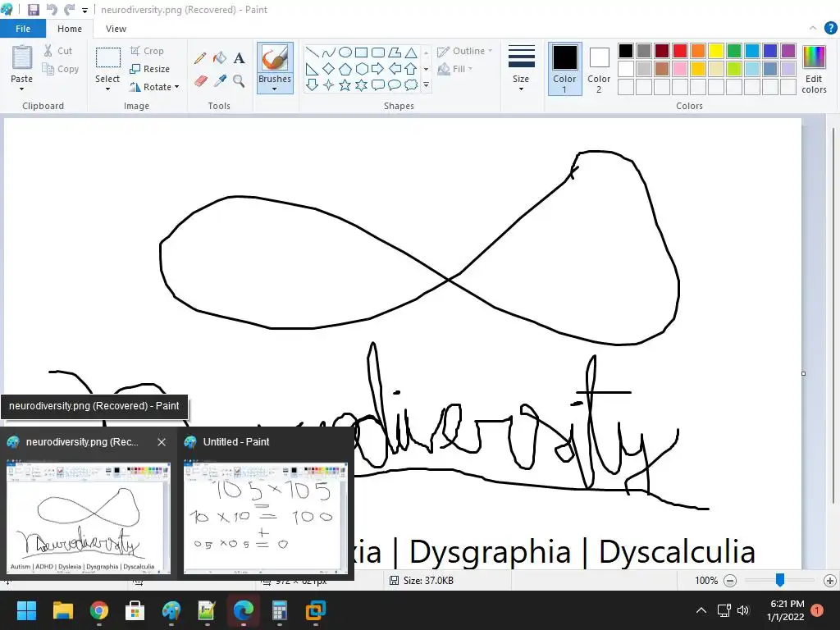840x630 pixels.
Task: Click the Undo icon in title bar
Action: tap(52, 10)
